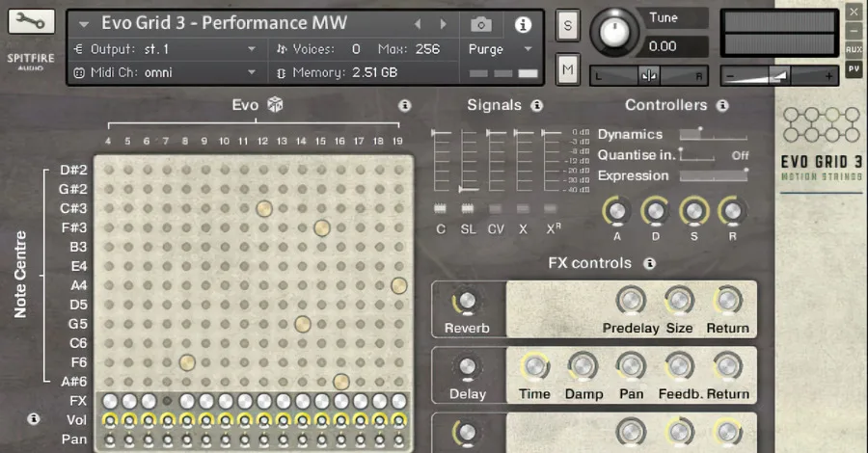
Task: Select the previous instrument preset arrow
Action: tap(418, 24)
